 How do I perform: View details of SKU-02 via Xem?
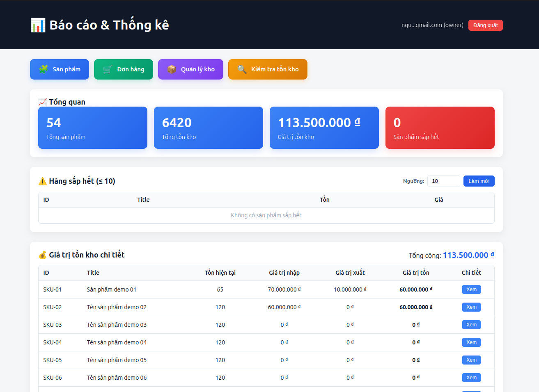coord(471,307)
